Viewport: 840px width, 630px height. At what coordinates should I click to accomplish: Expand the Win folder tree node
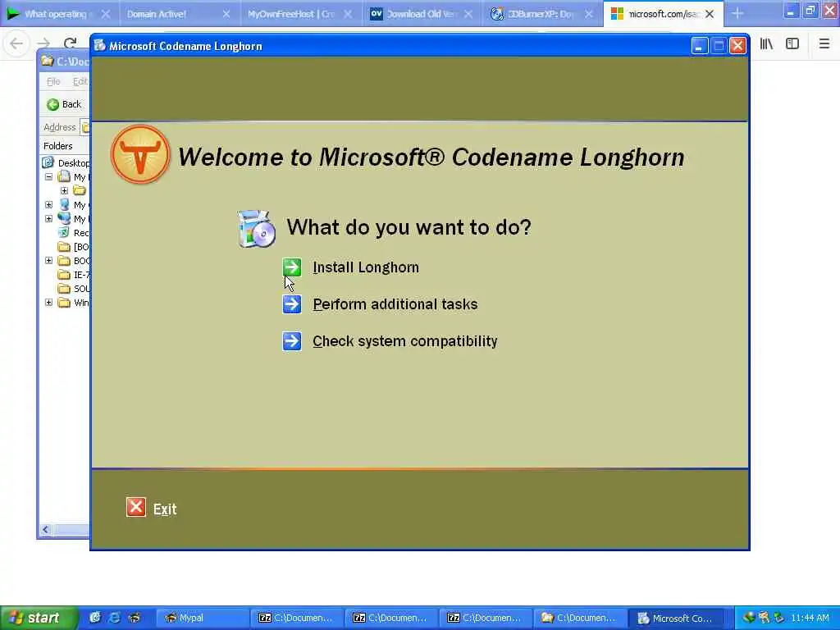(48, 302)
